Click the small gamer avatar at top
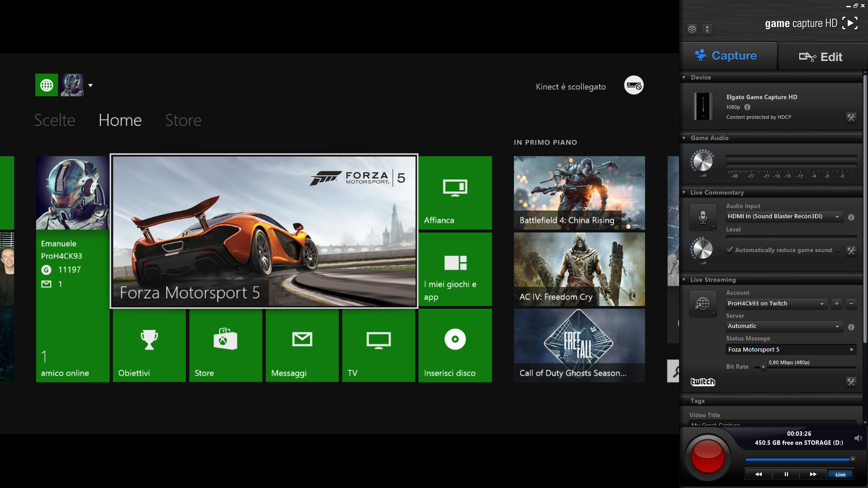 [x=72, y=85]
